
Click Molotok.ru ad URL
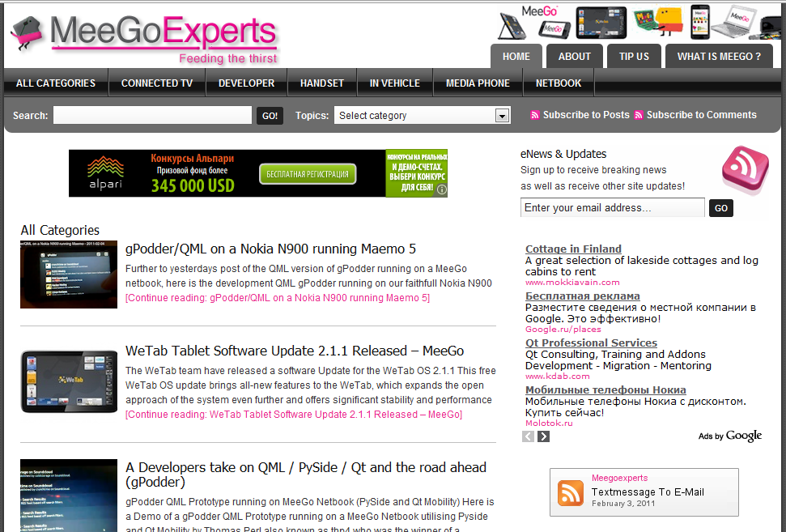click(x=549, y=423)
